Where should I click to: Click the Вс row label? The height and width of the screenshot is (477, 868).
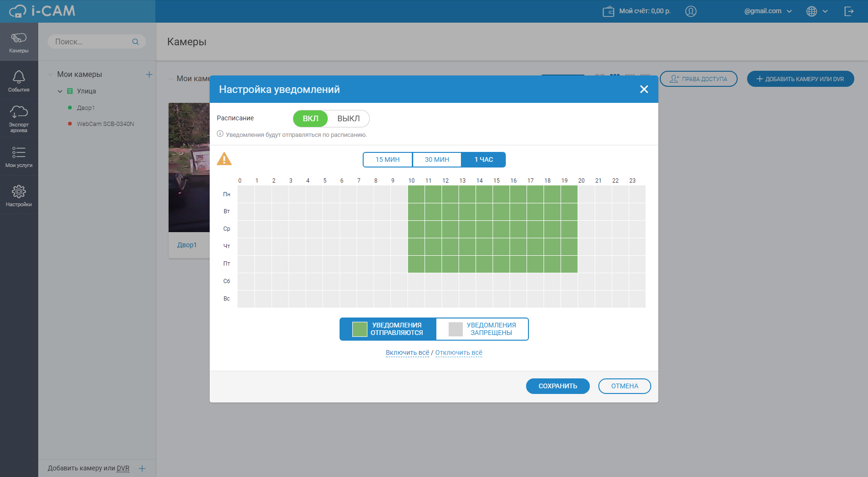click(x=227, y=299)
